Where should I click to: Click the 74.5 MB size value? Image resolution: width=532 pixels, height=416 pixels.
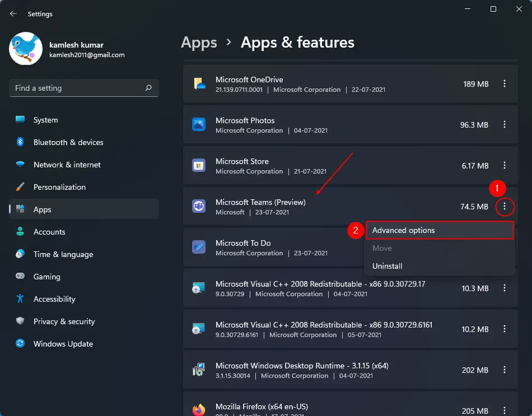tap(474, 207)
